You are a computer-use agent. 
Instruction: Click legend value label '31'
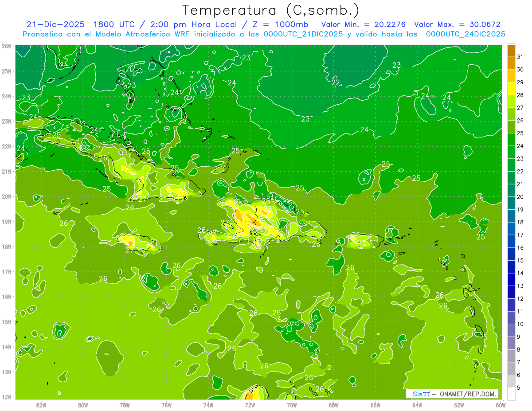(x=520, y=57)
